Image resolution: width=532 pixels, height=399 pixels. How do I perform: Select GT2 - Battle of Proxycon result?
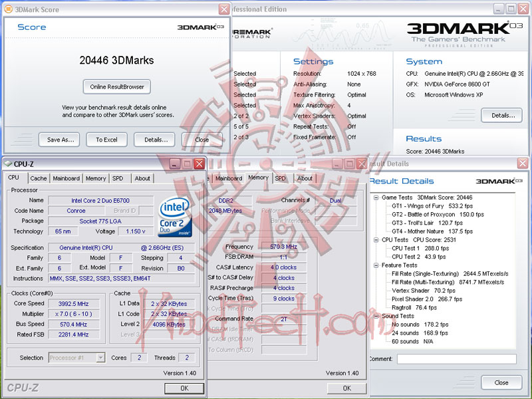tap(438, 214)
